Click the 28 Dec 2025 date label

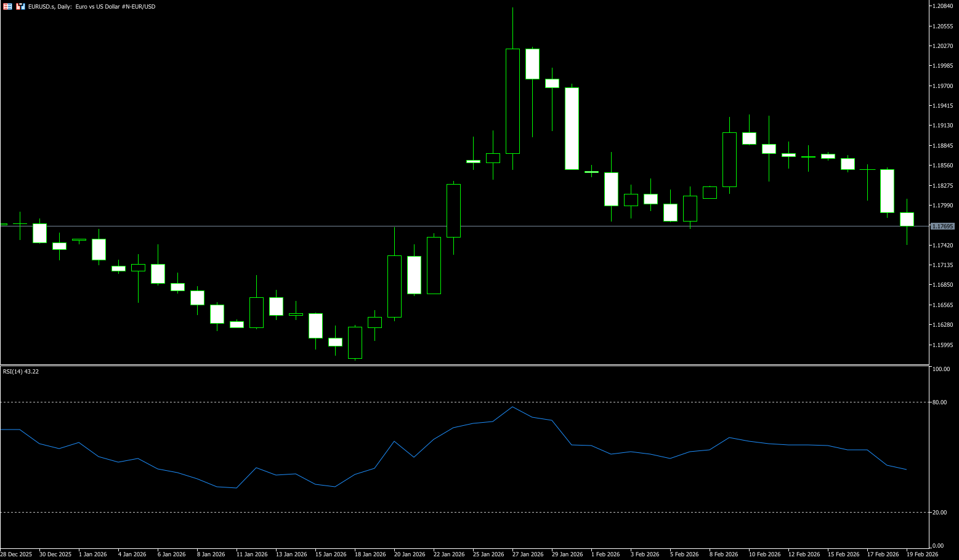point(16,554)
